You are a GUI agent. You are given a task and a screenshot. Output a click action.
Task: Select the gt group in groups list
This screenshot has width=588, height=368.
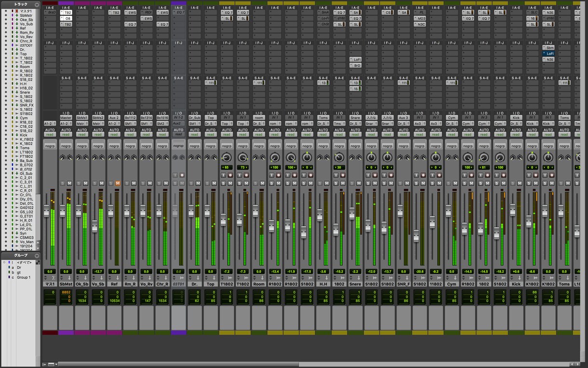click(19, 273)
